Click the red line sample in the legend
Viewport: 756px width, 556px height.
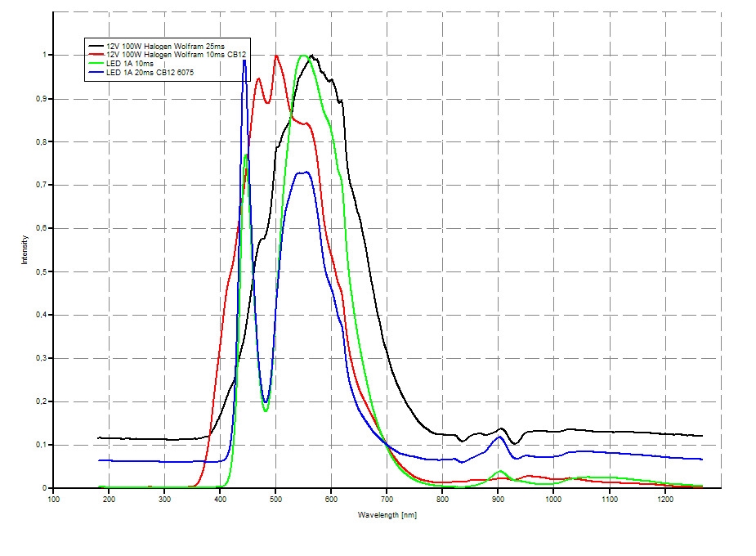pyautogui.click(x=97, y=56)
